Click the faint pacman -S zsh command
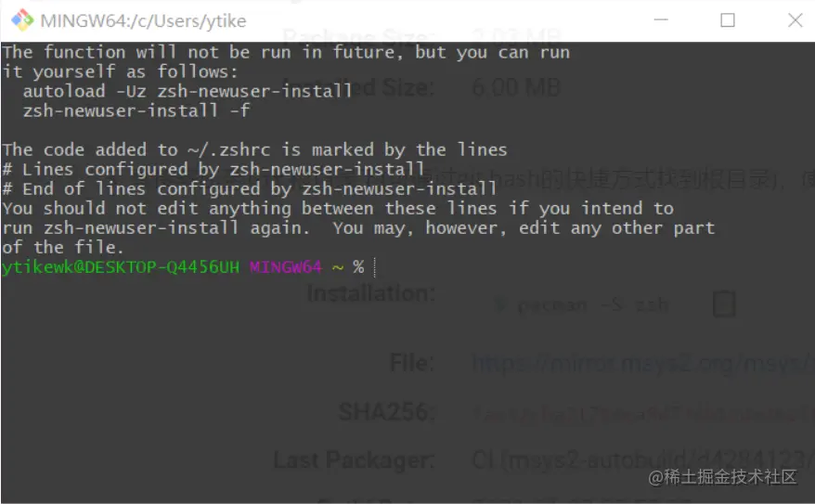The image size is (815, 504). pyautogui.click(x=594, y=304)
